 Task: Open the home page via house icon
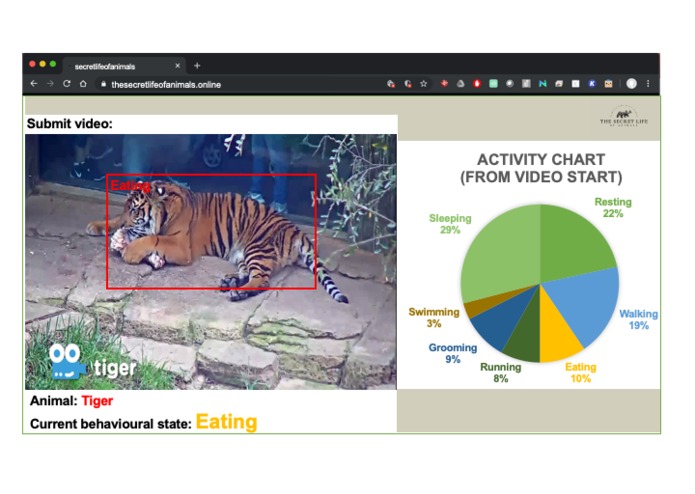coord(83,84)
